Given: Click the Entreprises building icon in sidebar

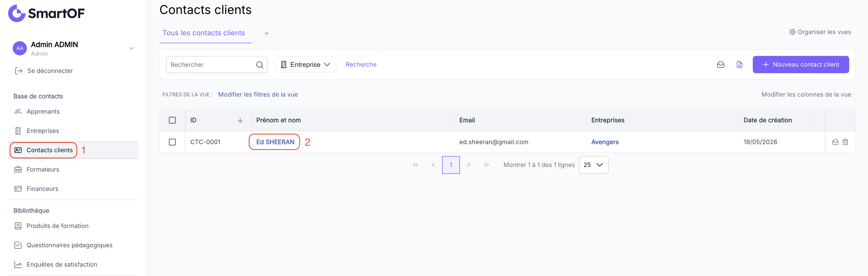Looking at the screenshot, I should point(18,131).
